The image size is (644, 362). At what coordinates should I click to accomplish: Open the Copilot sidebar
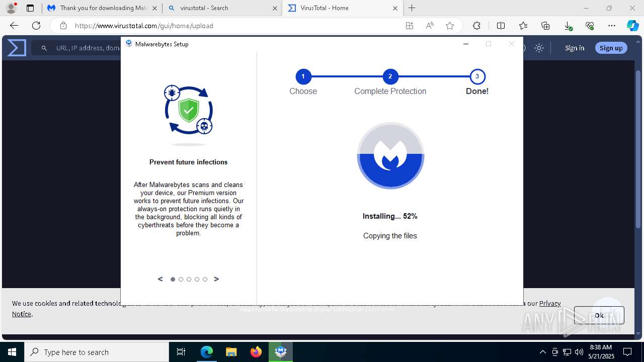pos(632,26)
